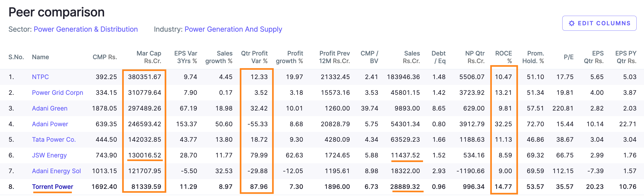This screenshot has width=644, height=196.
Task: Click Adani Power Sales growth 50.60
Action: coord(224,124)
